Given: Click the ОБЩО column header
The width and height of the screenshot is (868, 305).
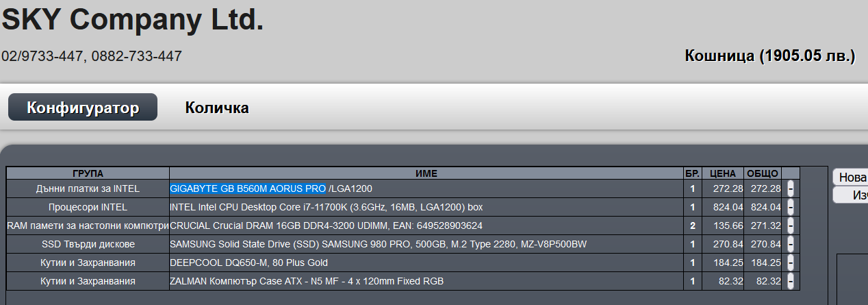Looking at the screenshot, I should pos(763,173).
